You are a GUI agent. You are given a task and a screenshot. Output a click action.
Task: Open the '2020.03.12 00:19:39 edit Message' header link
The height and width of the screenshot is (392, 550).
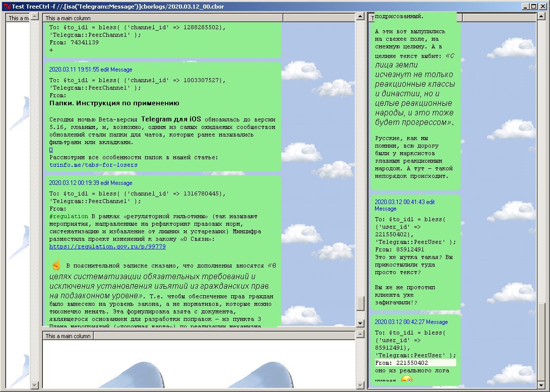click(91, 183)
